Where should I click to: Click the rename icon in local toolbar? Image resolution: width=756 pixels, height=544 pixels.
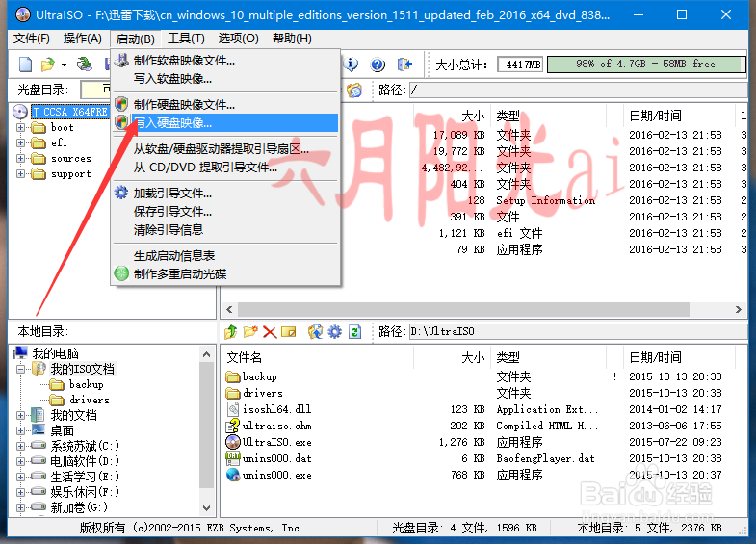[x=288, y=331]
